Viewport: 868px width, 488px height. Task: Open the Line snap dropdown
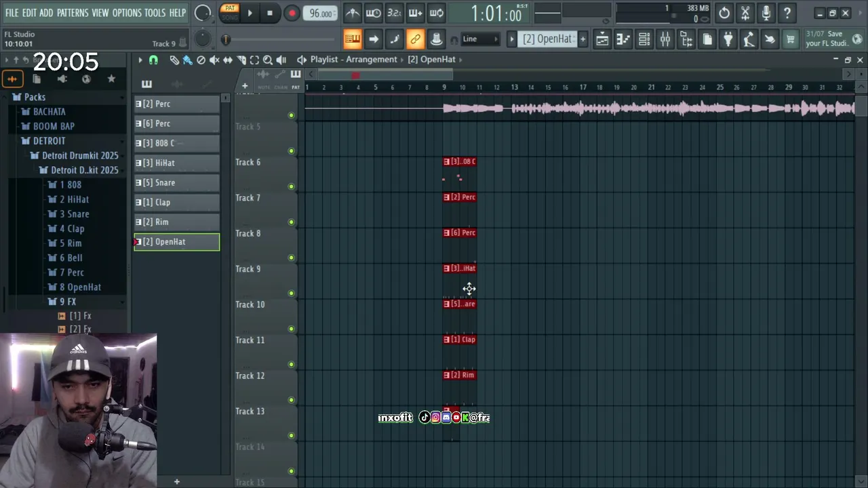tap(479, 39)
